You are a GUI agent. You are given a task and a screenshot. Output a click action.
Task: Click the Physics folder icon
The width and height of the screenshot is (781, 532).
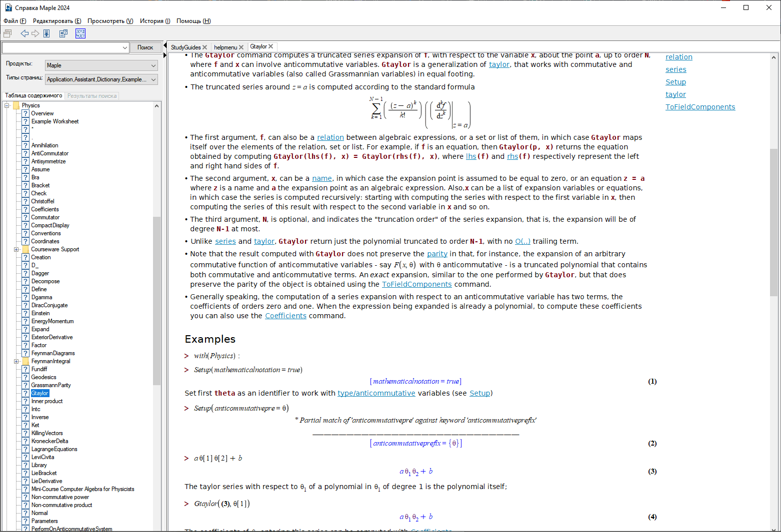[16, 105]
